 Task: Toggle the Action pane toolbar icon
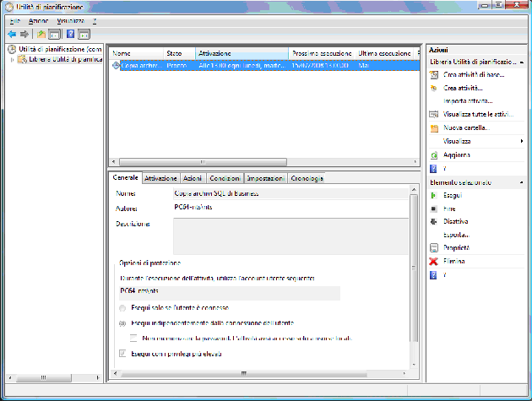point(84,35)
